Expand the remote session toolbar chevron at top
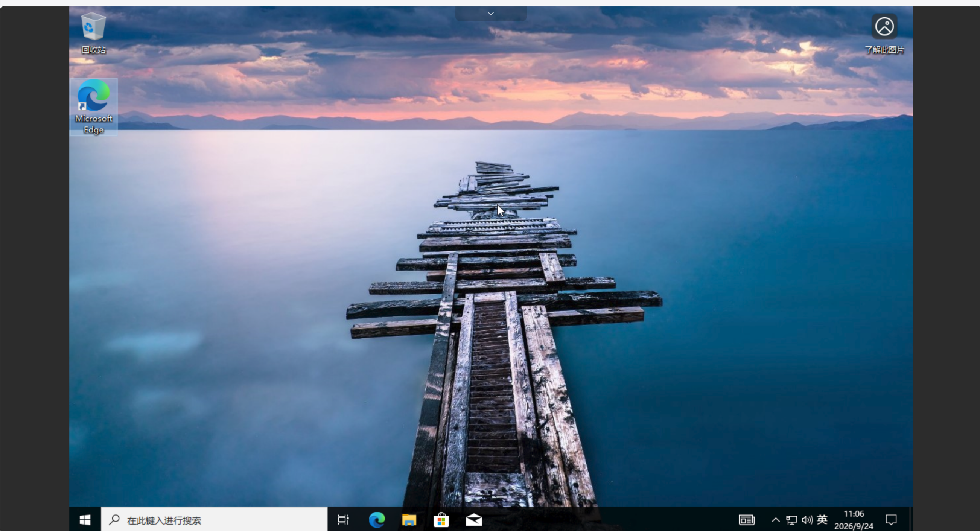 (x=491, y=14)
